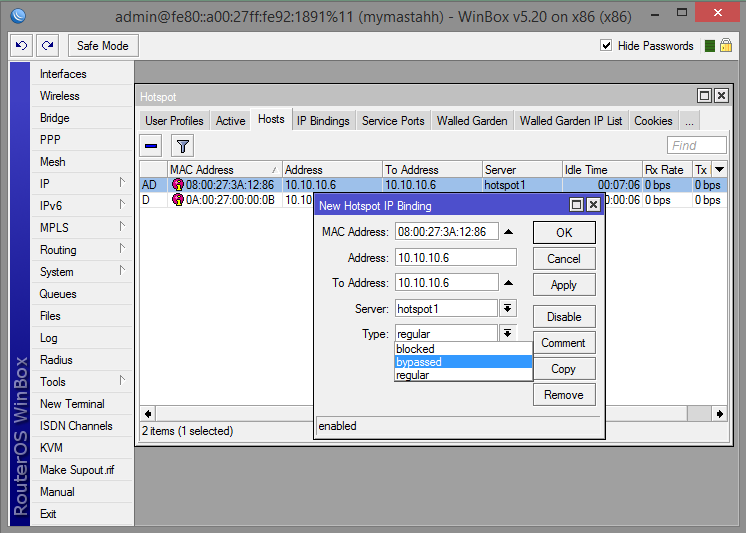
Task: Click the Address input field
Action: tap(456, 257)
